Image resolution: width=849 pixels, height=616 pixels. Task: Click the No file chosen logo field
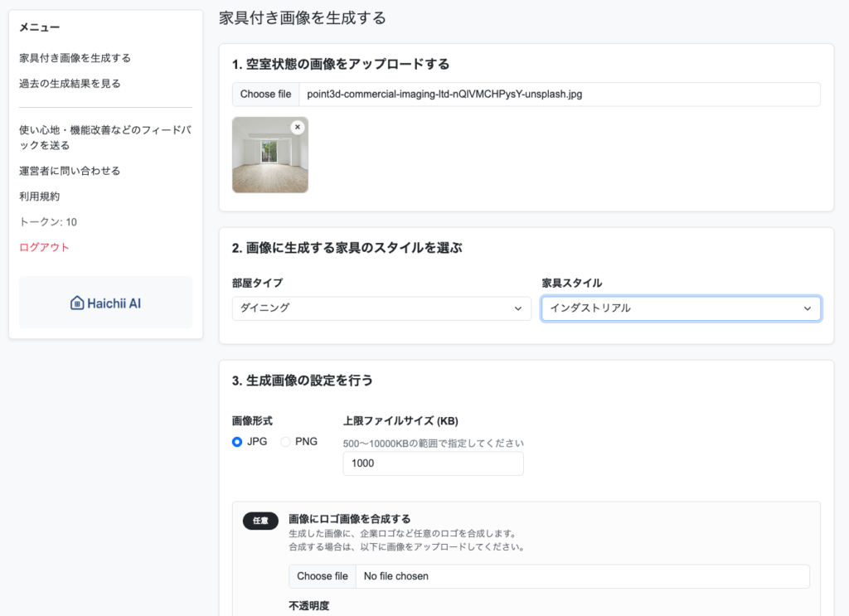pos(581,576)
